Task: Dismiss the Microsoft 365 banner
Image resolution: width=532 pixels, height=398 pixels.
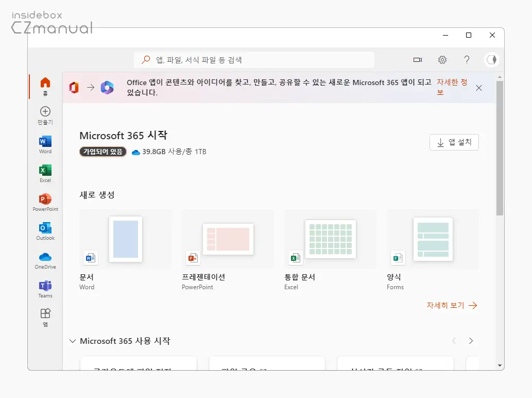Action: [x=479, y=88]
